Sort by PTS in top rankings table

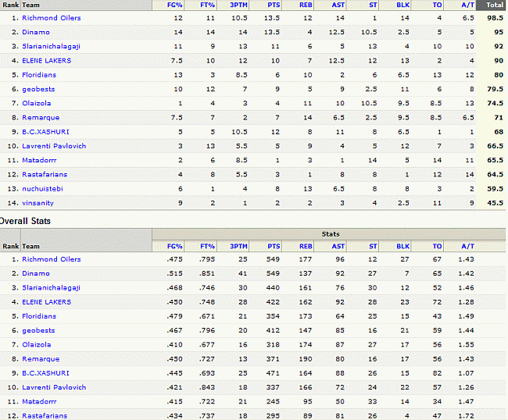(x=274, y=5)
